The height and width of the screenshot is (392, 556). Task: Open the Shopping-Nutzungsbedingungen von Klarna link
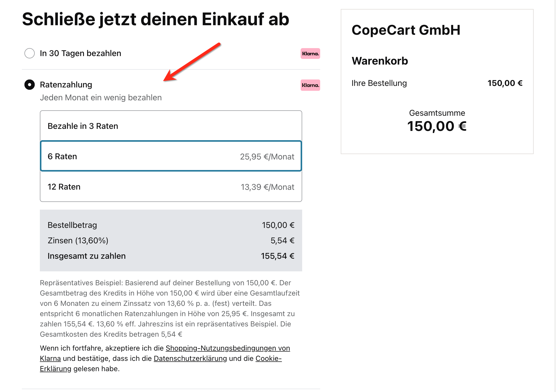tap(228, 348)
